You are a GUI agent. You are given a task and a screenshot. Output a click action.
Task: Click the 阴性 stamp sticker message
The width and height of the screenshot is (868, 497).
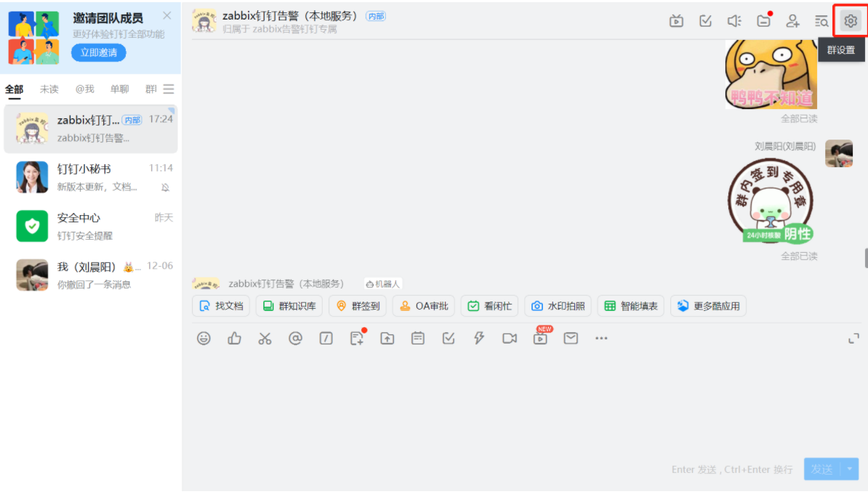[x=771, y=201]
